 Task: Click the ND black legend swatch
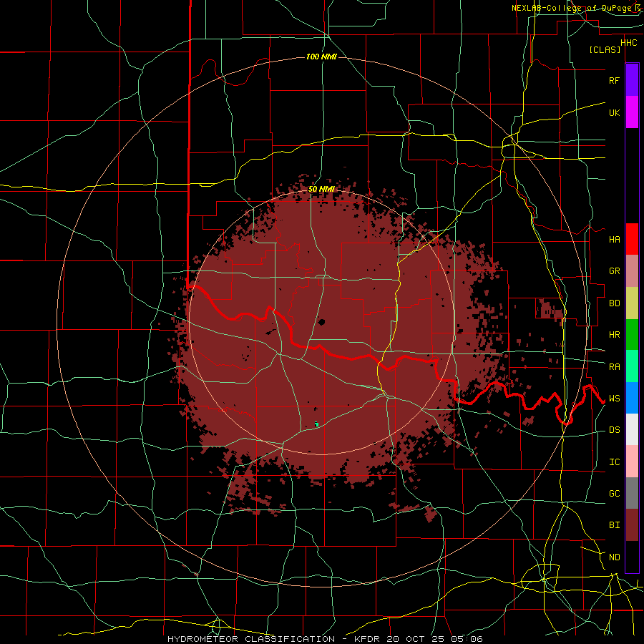point(632,557)
